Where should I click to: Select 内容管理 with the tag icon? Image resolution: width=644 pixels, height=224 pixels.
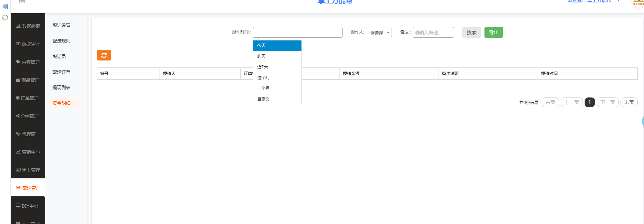(x=28, y=62)
